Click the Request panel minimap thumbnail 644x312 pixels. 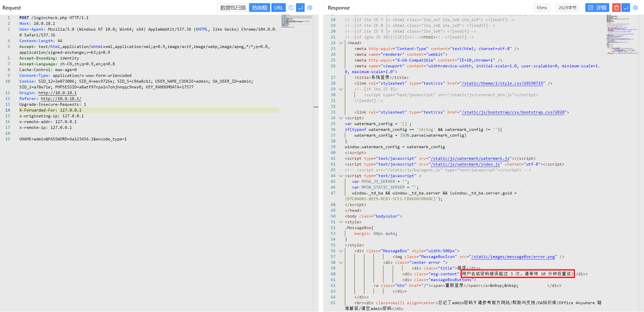coord(297,21)
